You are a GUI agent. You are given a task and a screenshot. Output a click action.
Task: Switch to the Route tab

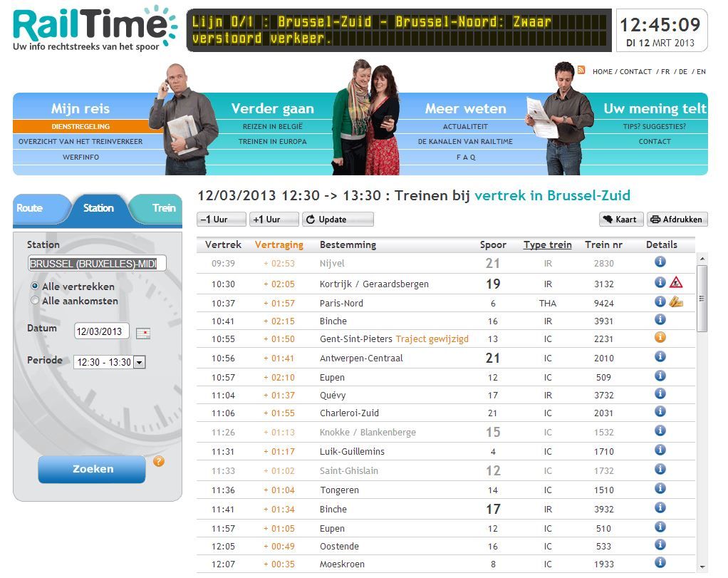coord(30,208)
